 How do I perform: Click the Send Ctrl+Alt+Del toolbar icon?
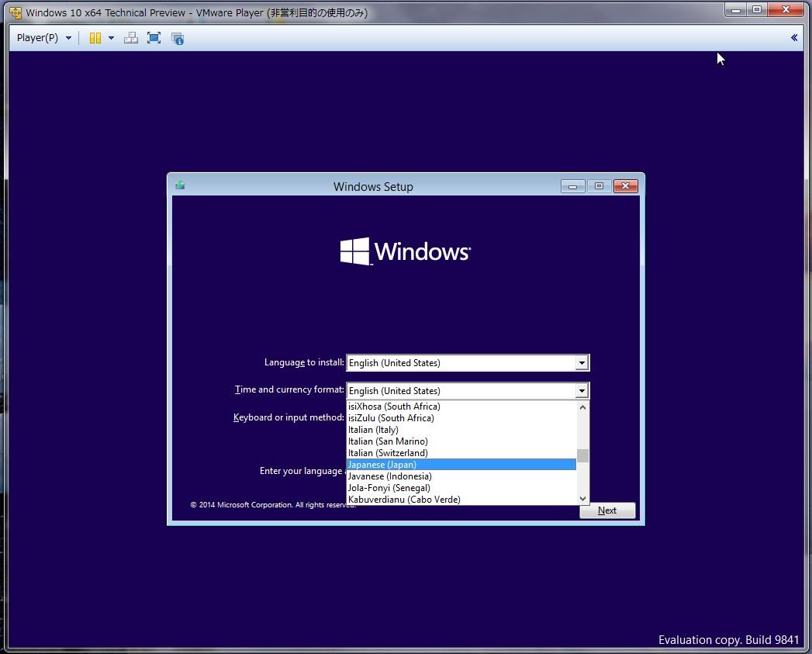[x=131, y=38]
